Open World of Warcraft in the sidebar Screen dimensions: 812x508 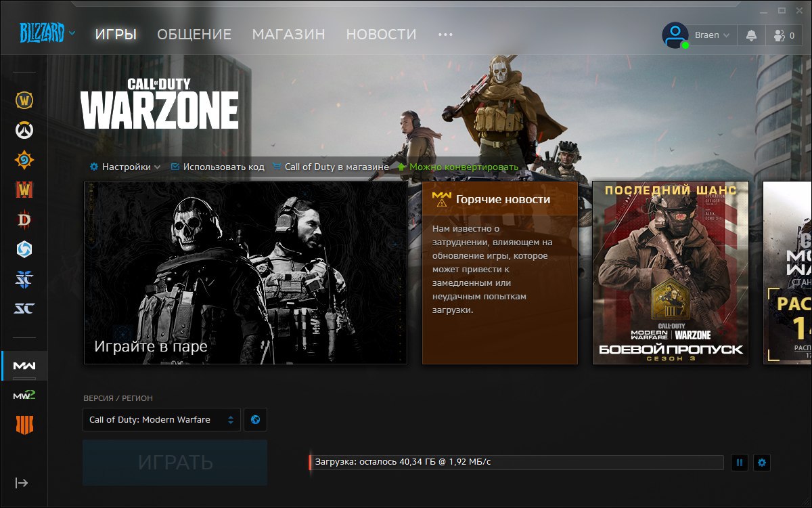(24, 100)
